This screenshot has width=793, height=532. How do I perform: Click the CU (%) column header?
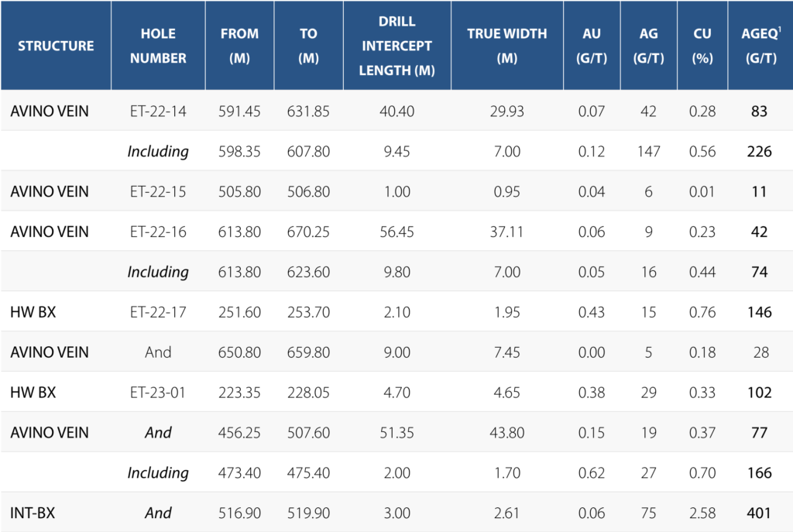[702, 46]
